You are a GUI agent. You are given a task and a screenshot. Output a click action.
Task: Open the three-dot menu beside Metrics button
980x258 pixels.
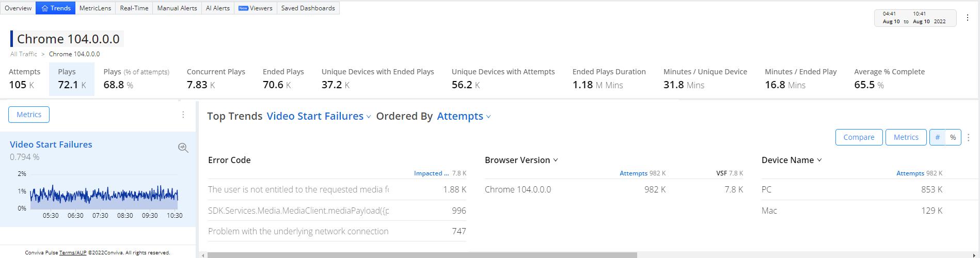[183, 115]
